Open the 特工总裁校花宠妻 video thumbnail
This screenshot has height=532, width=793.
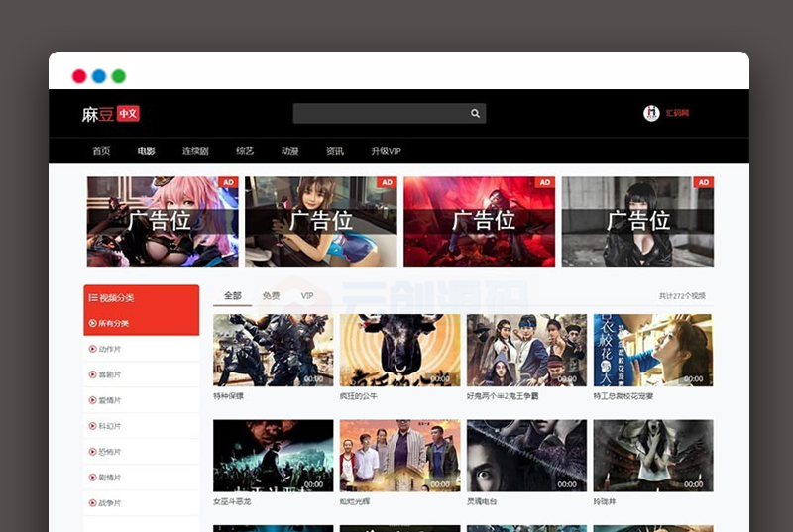point(653,350)
